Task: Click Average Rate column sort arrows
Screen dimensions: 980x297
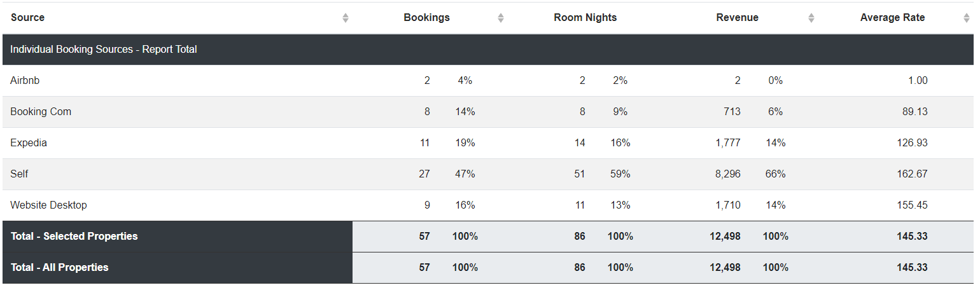Action: coord(967,18)
